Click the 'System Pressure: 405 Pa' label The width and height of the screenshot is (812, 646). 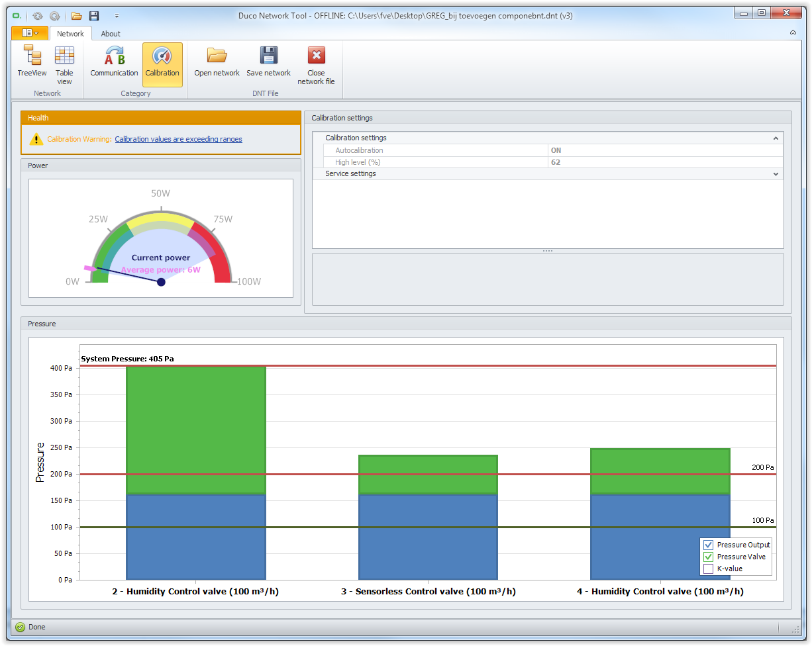[127, 359]
